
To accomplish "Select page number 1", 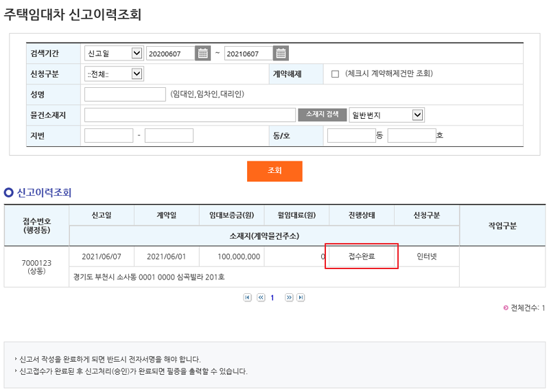I will click(x=272, y=298).
